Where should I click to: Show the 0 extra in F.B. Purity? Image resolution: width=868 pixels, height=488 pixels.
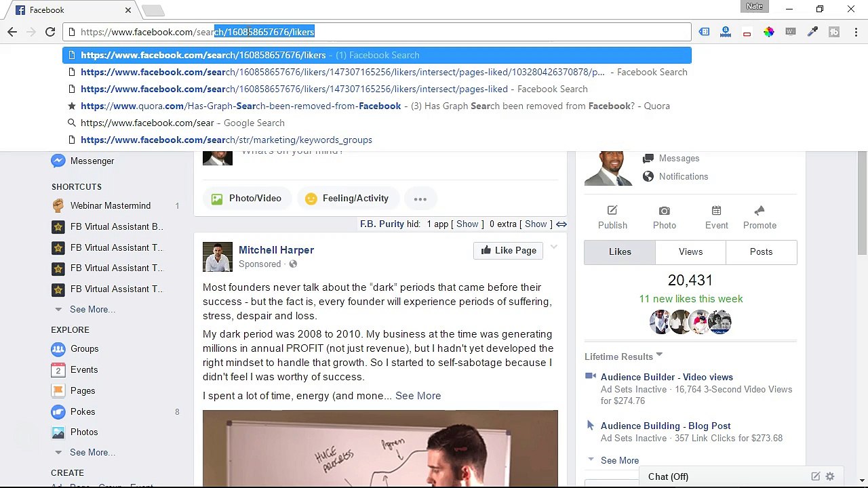point(536,224)
